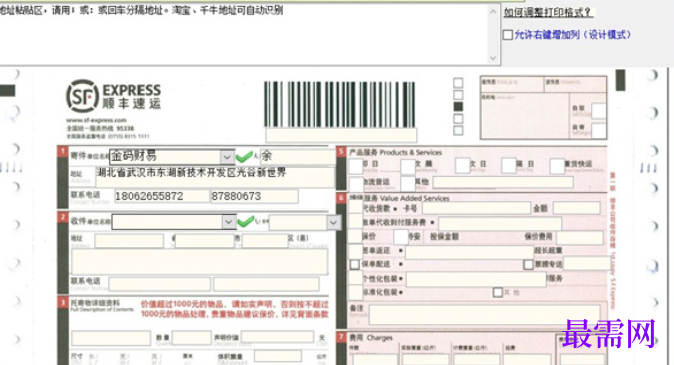
Task: Click the field next to 票据专送
Action: coord(588,264)
